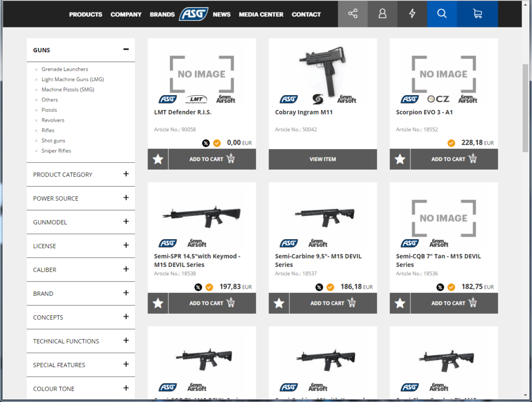Open the MEDIA CENTER menu
This screenshot has width=532, height=402.
click(x=261, y=15)
